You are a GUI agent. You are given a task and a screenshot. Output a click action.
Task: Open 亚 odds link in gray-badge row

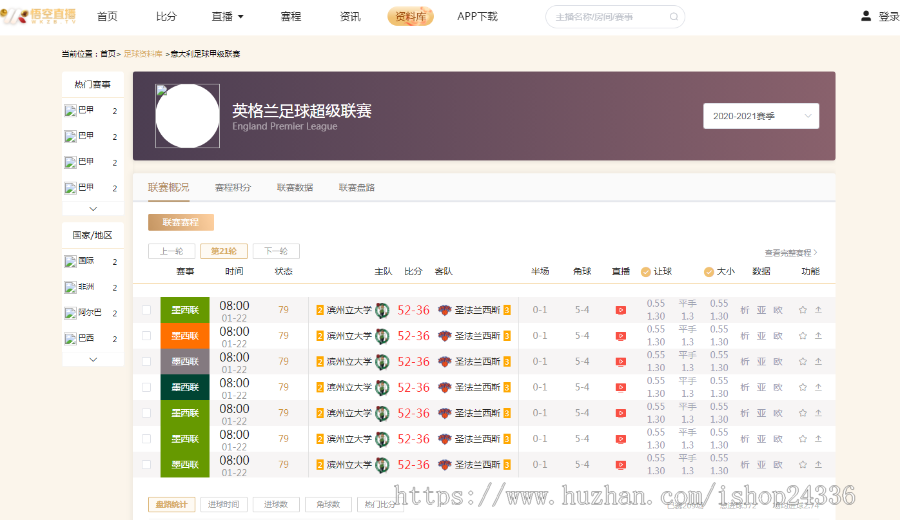point(761,362)
